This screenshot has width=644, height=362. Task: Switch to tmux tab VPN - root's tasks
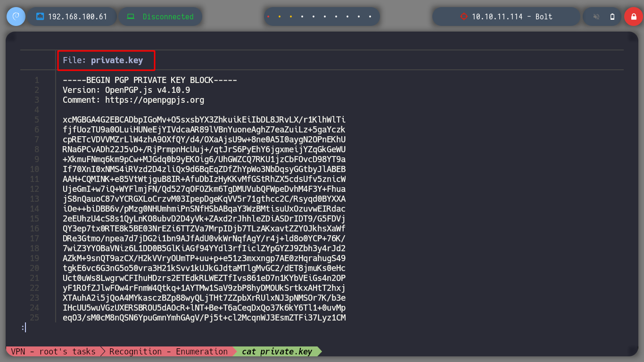(53, 352)
